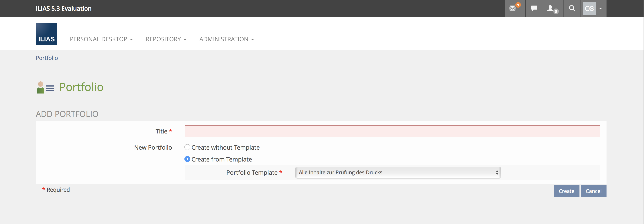Viewport: 644px width, 224px height.
Task: Click the ILIAS logo
Action: click(46, 34)
